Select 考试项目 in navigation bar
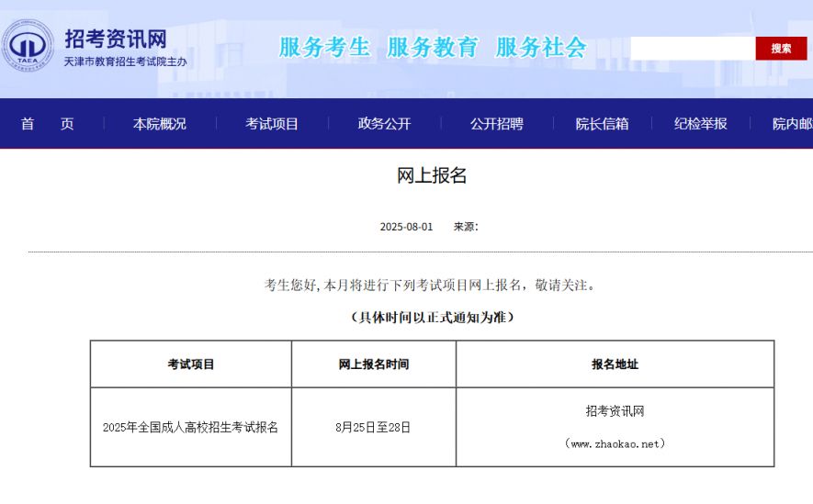Viewport: 813px width, 504px height. [x=272, y=124]
